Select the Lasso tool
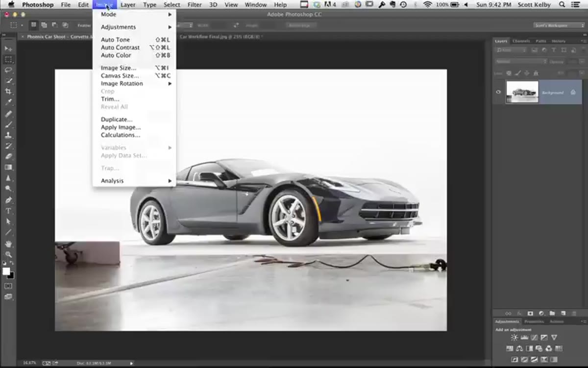 tap(8, 70)
